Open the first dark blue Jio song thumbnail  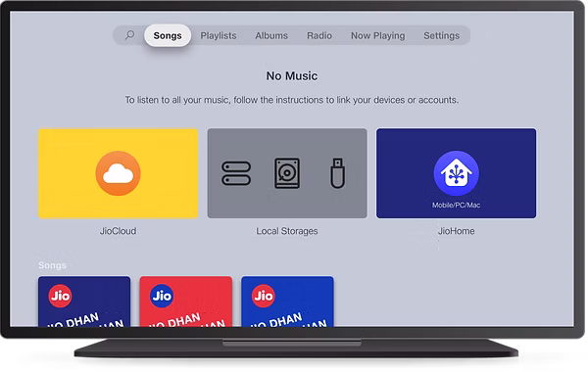coord(84,302)
